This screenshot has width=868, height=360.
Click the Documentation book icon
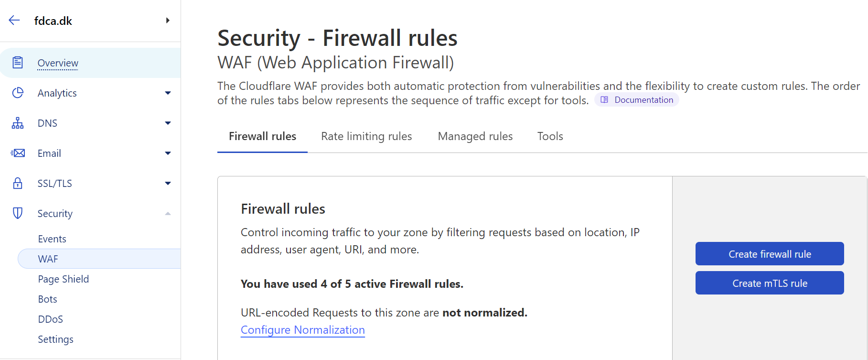pyautogui.click(x=604, y=100)
